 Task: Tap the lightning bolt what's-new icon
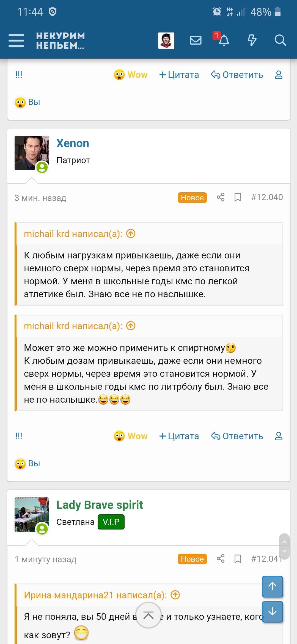(252, 40)
